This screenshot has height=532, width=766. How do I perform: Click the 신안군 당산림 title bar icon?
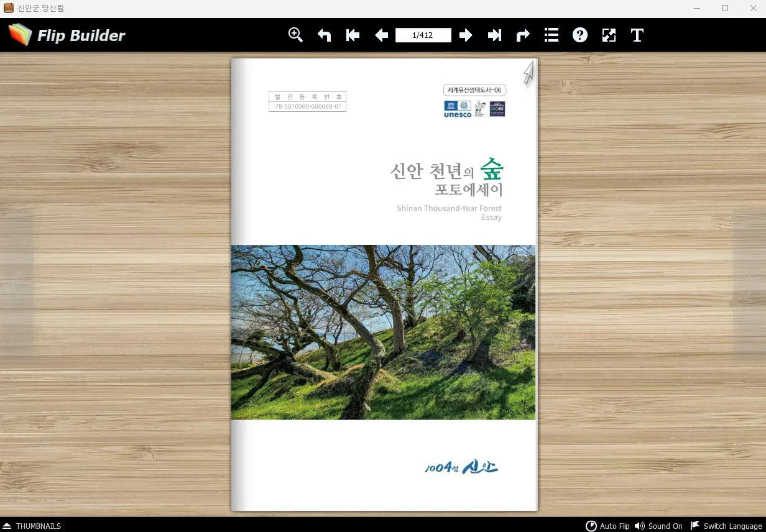(9, 8)
